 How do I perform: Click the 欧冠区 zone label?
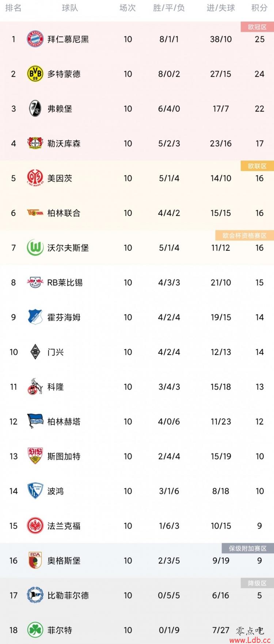point(257,27)
